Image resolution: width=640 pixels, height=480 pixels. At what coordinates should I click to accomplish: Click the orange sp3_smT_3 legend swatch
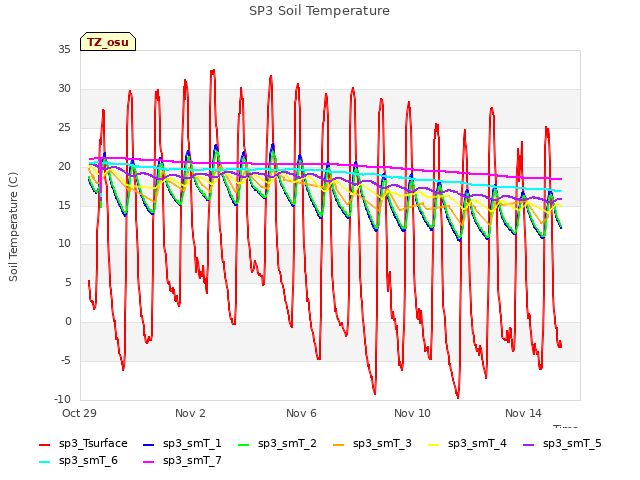pyautogui.click(x=339, y=444)
